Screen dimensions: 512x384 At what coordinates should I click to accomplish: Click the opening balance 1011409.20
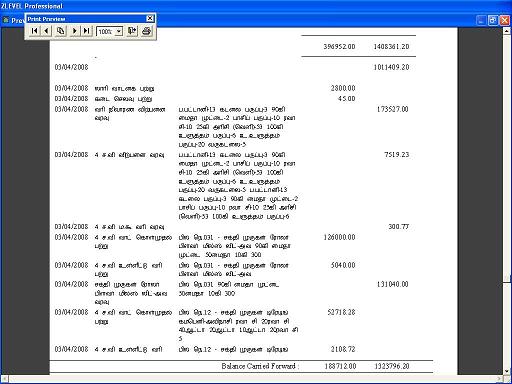coord(391,67)
